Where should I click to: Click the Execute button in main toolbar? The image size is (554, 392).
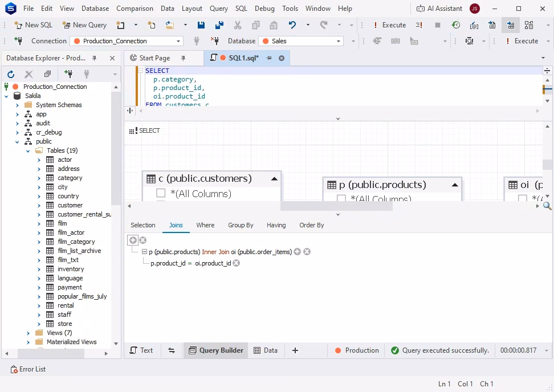[x=390, y=25]
